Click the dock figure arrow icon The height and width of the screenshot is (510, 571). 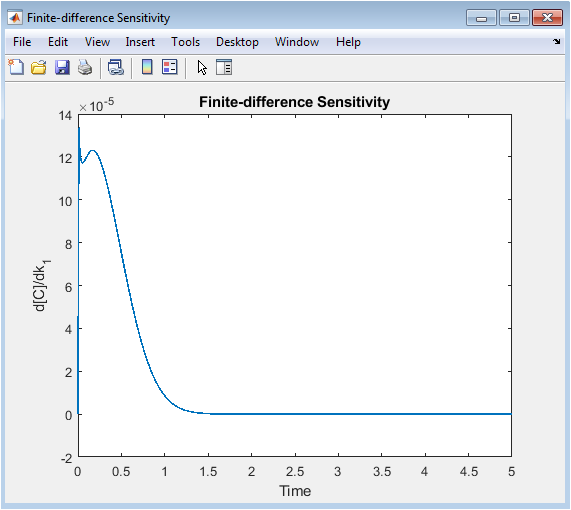pos(556,42)
